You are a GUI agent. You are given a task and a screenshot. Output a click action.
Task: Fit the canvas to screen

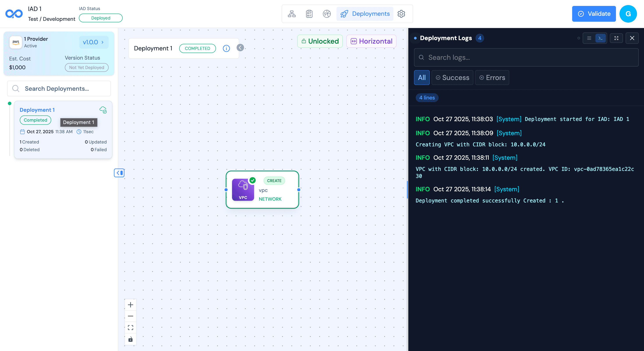(131, 327)
